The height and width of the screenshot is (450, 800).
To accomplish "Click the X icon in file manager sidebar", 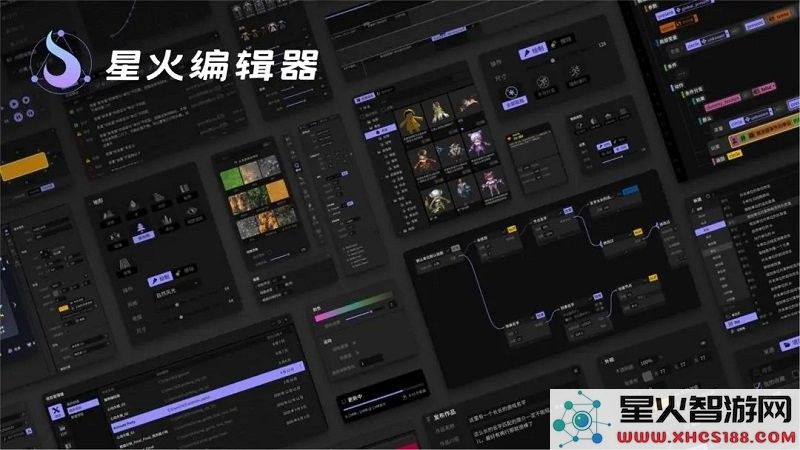I will point(56,411).
